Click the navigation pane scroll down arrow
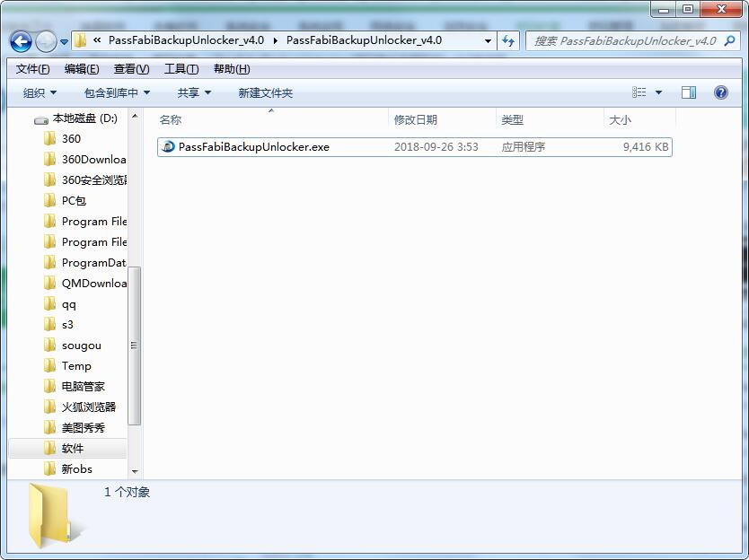749x560 pixels. [x=135, y=472]
